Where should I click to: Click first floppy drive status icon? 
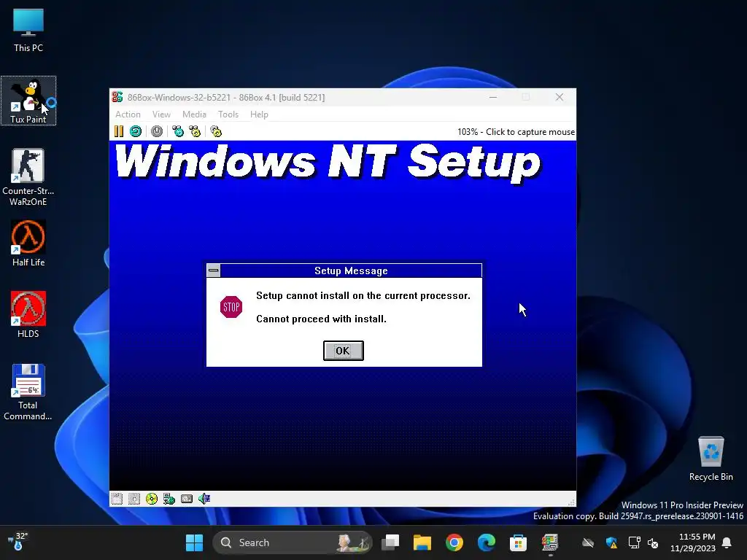pyautogui.click(x=117, y=499)
